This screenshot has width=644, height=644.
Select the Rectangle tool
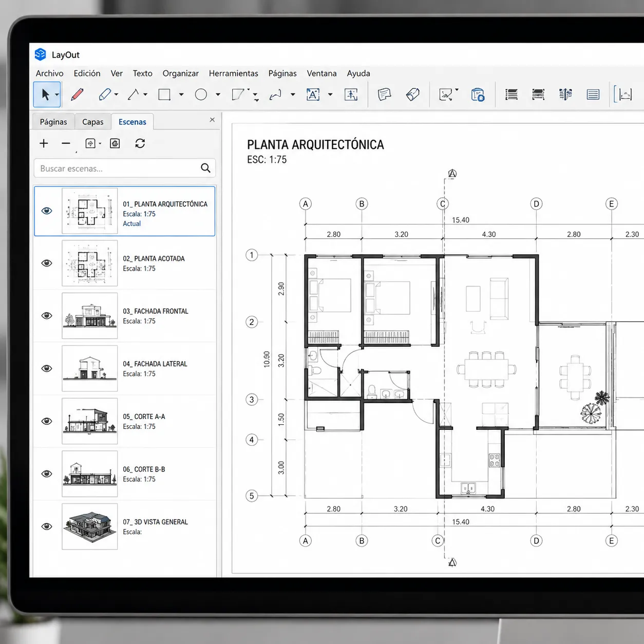coord(164,94)
